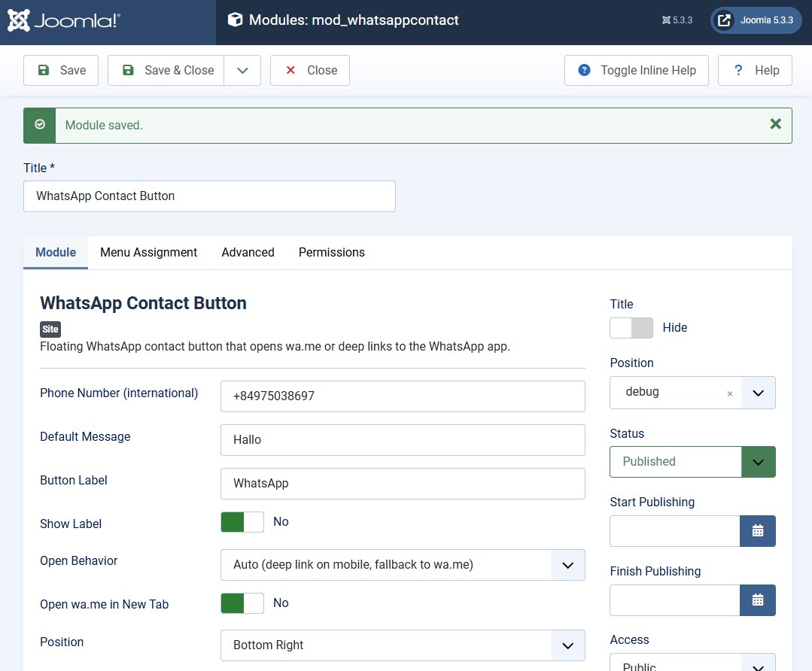Click the Start Publishing date field

coord(675,531)
